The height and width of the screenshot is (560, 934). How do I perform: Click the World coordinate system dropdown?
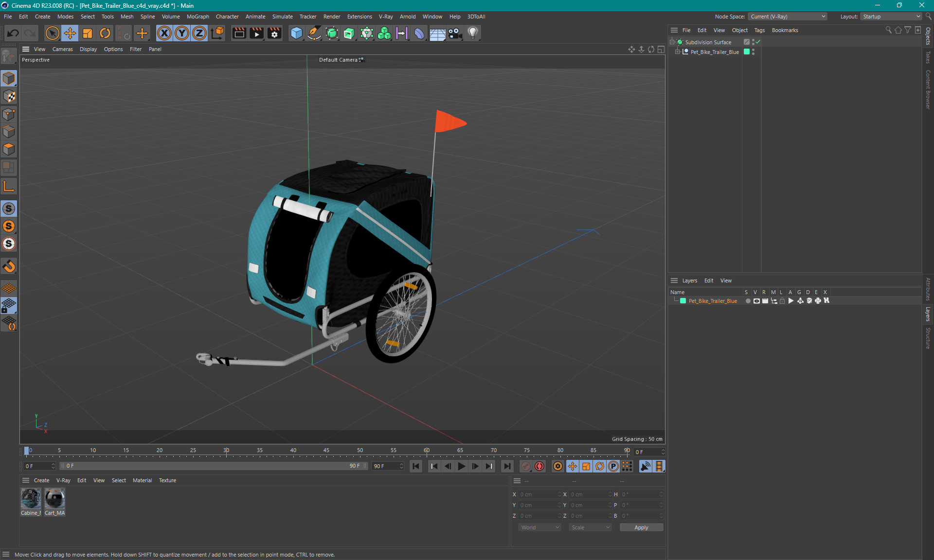click(x=538, y=527)
